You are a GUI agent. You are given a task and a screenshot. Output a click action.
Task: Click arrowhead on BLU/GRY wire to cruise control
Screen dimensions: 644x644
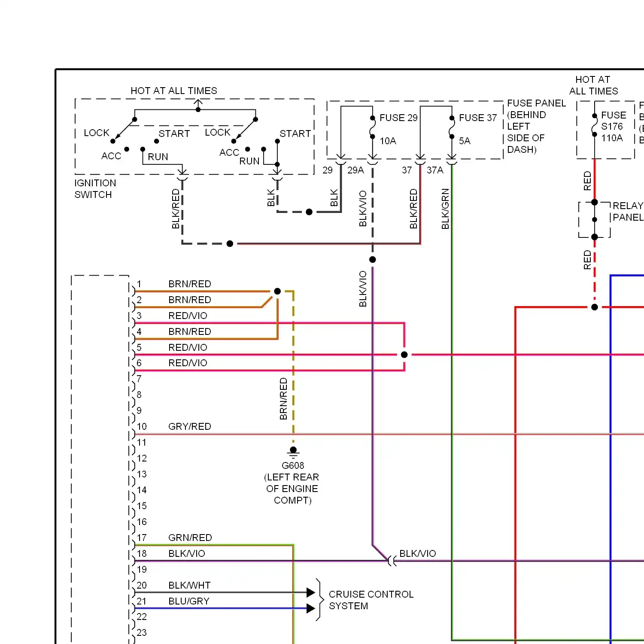[x=311, y=608]
